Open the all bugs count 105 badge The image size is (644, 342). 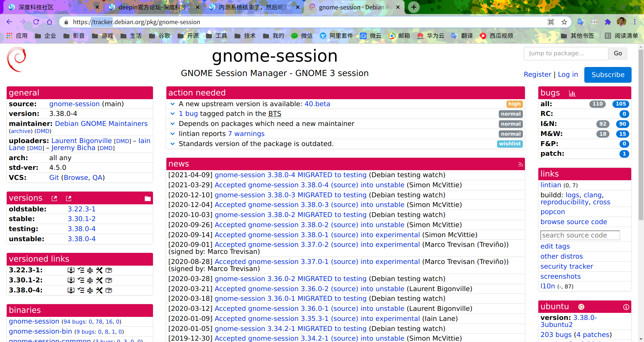pyautogui.click(x=621, y=104)
